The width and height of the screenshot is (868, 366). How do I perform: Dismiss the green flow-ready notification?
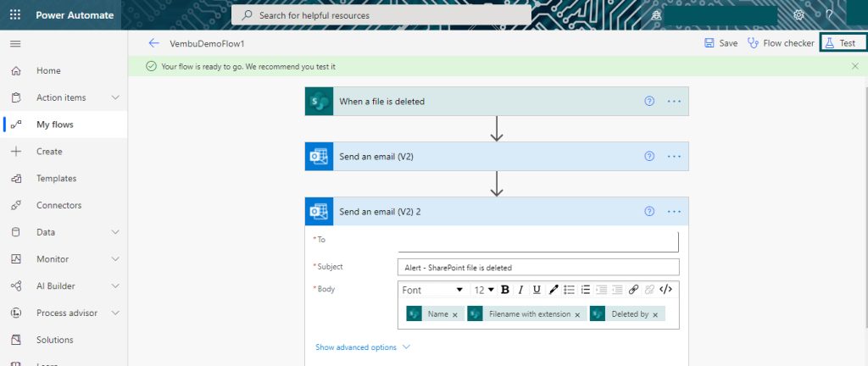[x=855, y=66]
